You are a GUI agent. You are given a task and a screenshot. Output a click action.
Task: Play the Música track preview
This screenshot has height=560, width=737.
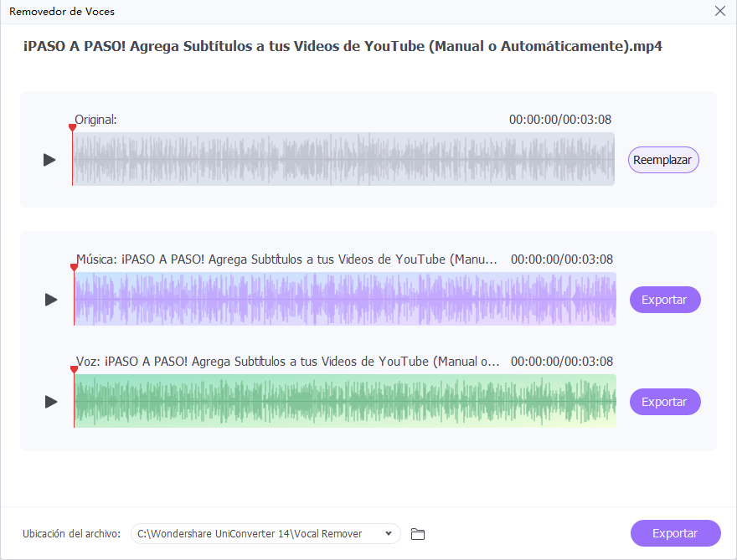51,299
